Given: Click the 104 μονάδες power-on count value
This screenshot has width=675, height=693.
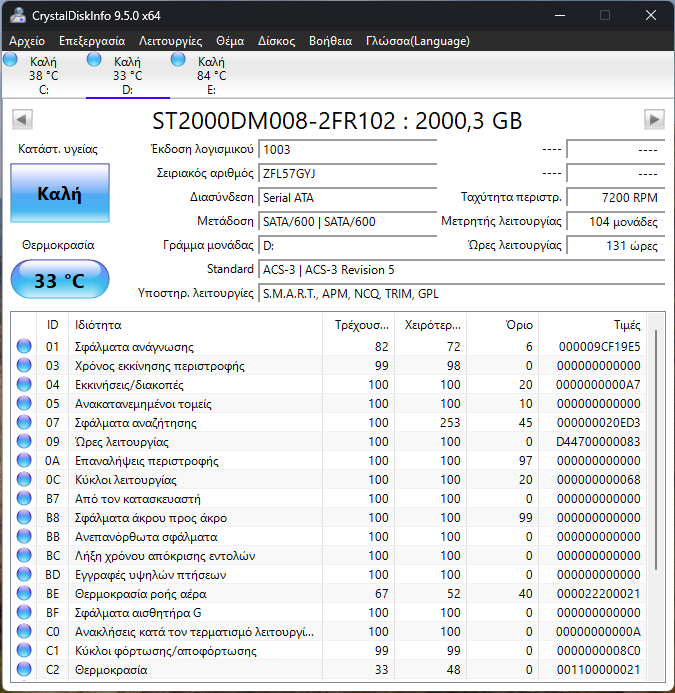Looking at the screenshot, I should (x=616, y=221).
